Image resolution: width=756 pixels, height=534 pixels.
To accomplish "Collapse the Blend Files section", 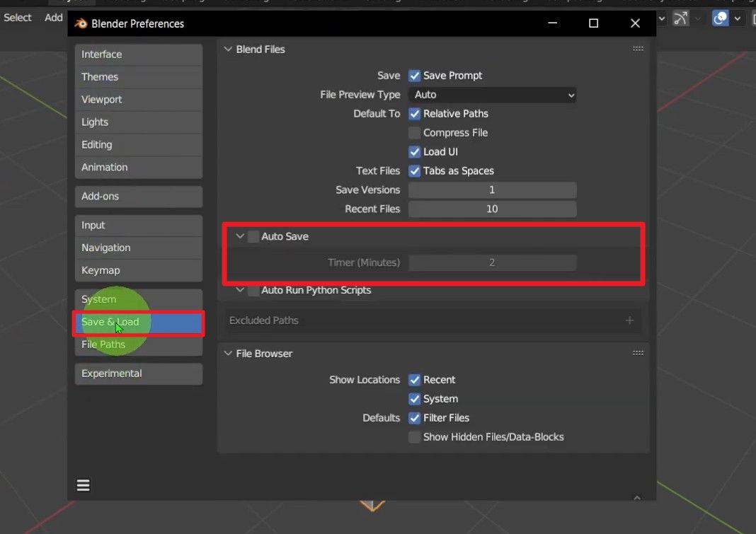I will pyautogui.click(x=228, y=49).
